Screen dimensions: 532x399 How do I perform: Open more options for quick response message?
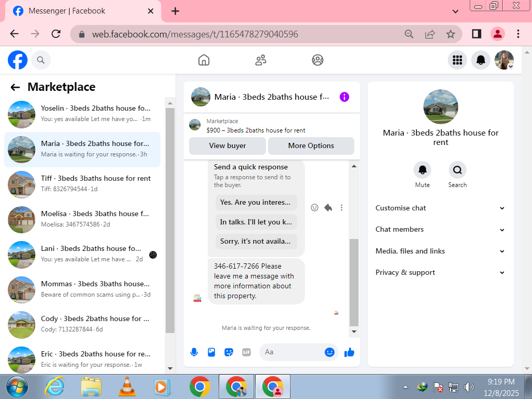pyautogui.click(x=341, y=208)
